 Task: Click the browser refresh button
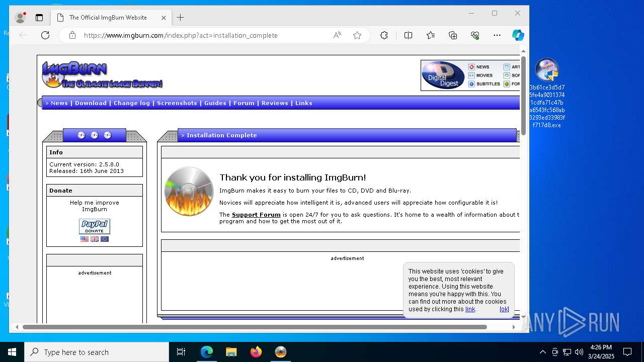[45, 35]
